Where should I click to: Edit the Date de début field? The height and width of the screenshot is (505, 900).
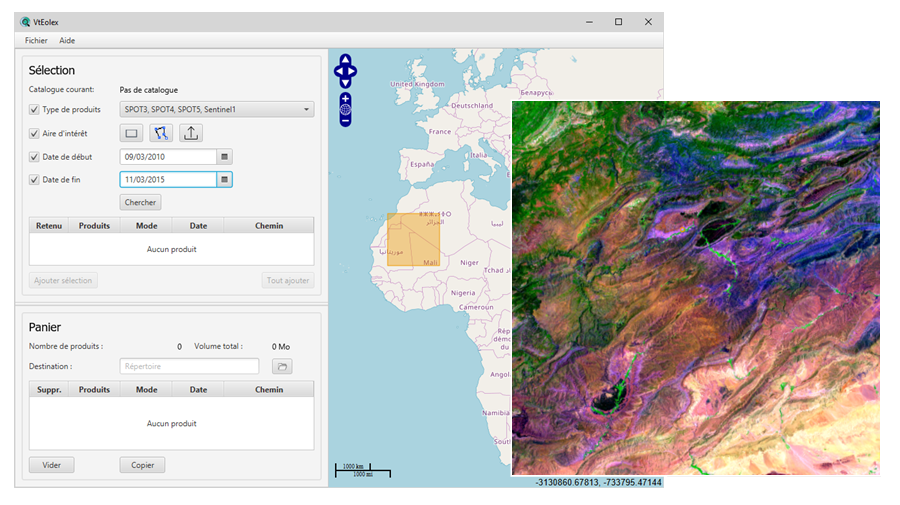(168, 157)
